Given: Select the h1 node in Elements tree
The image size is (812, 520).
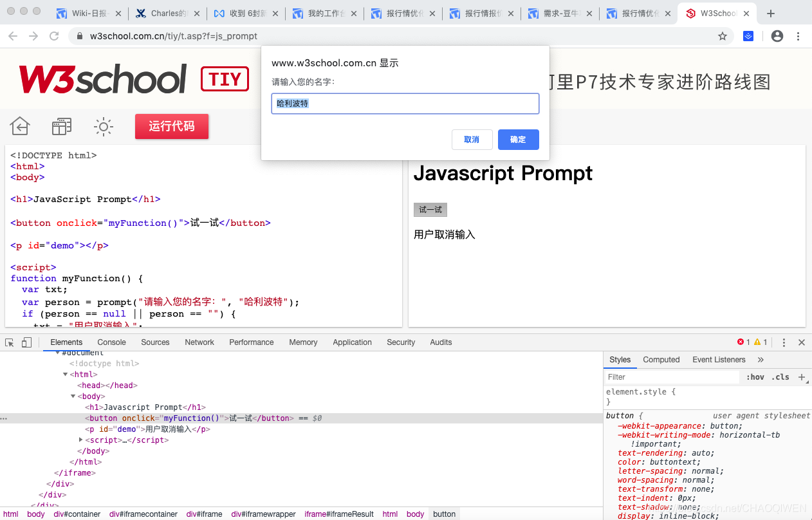Looking at the screenshot, I should coord(145,407).
